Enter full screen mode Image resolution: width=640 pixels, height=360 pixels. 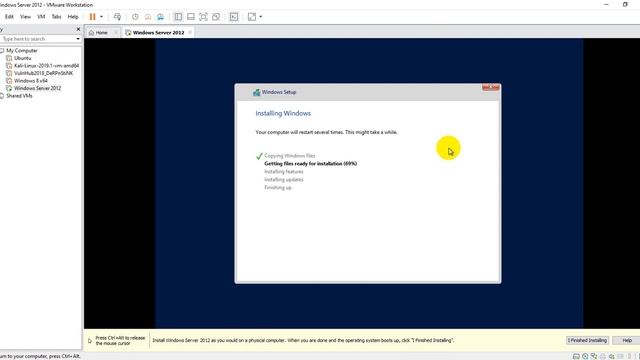(203, 17)
